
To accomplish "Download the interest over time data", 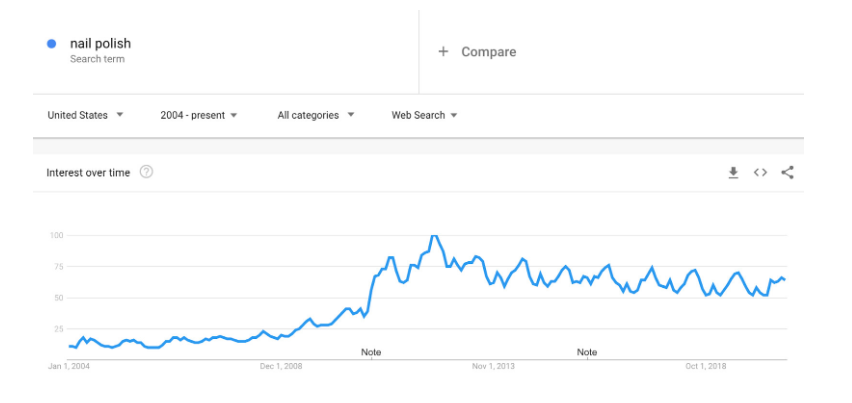I will click(x=733, y=173).
